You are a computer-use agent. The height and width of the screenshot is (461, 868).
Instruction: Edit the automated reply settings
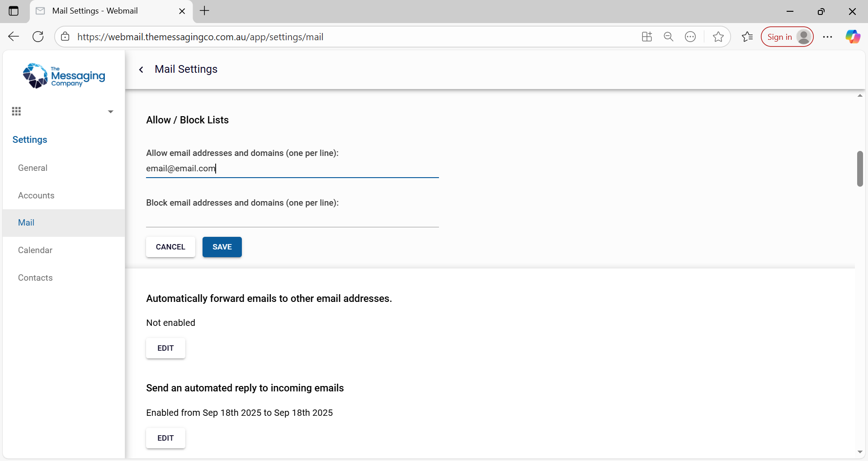tap(165, 438)
